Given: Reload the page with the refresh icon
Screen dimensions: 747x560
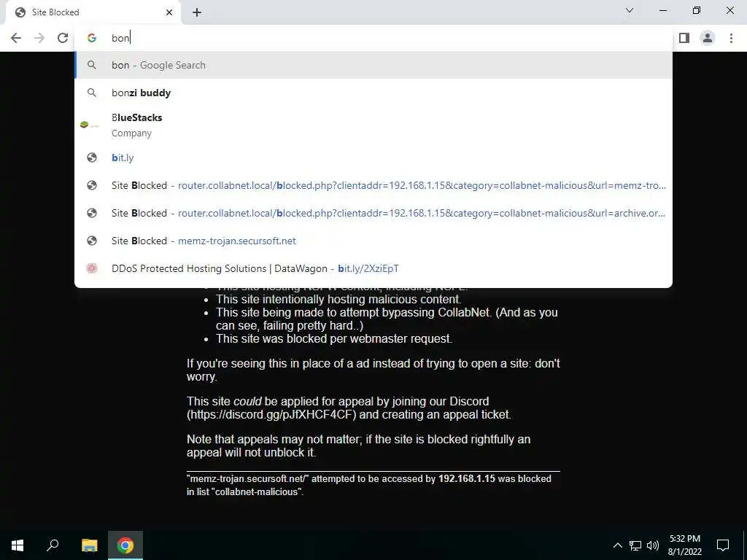Looking at the screenshot, I should tap(63, 38).
